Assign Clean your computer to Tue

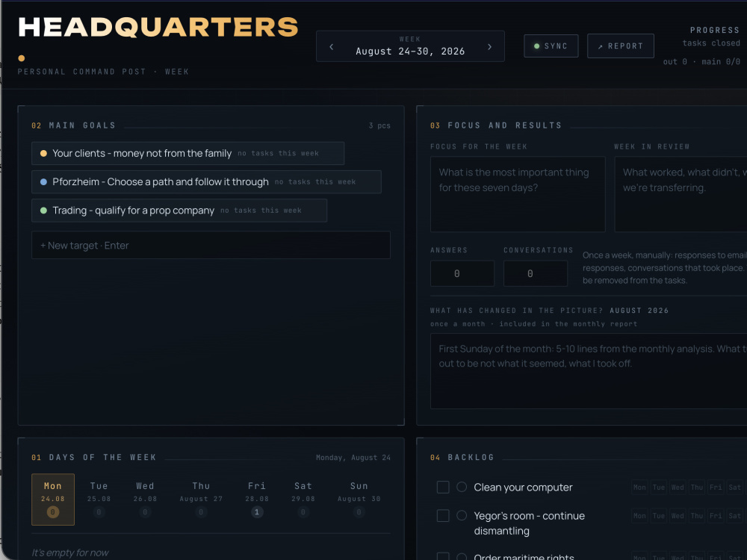[x=659, y=487]
